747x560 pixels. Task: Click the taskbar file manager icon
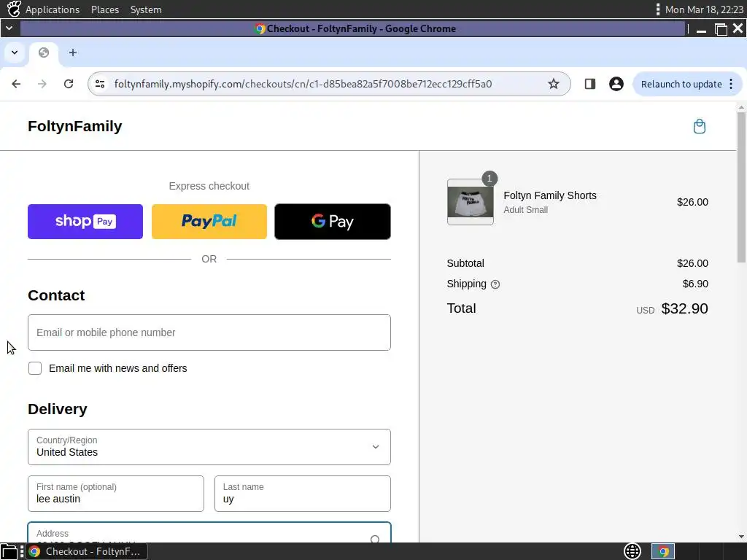9,552
